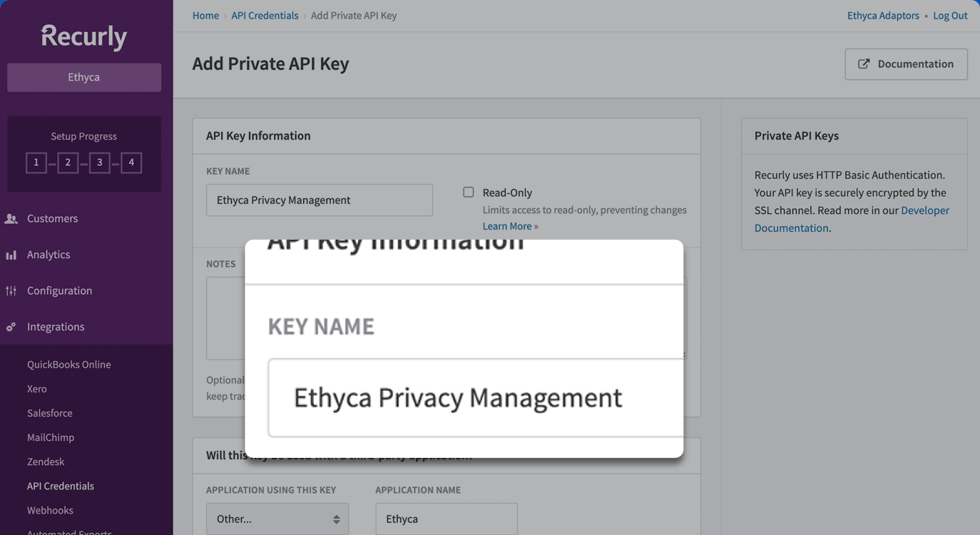
Task: Open the Customers people icon
Action: [11, 218]
